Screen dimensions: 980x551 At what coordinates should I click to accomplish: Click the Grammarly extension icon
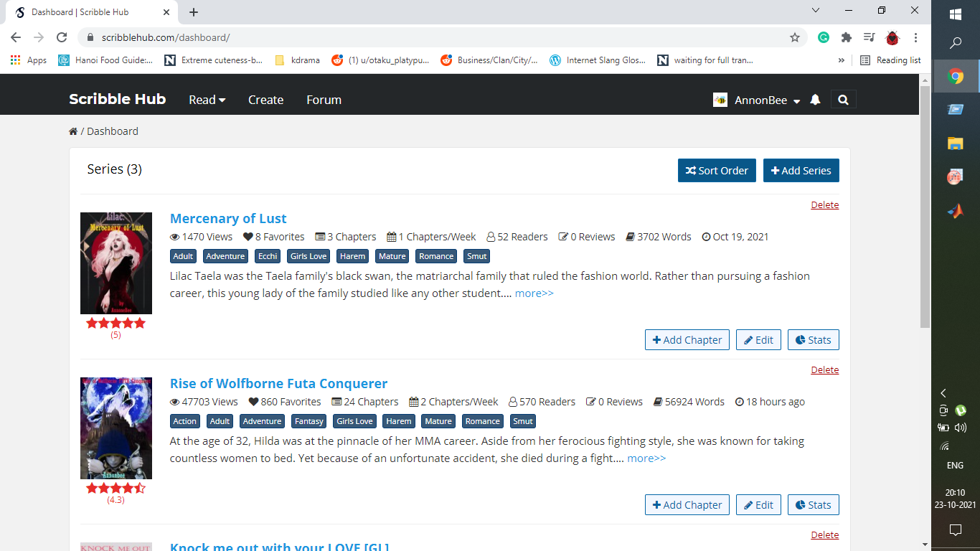tap(824, 37)
